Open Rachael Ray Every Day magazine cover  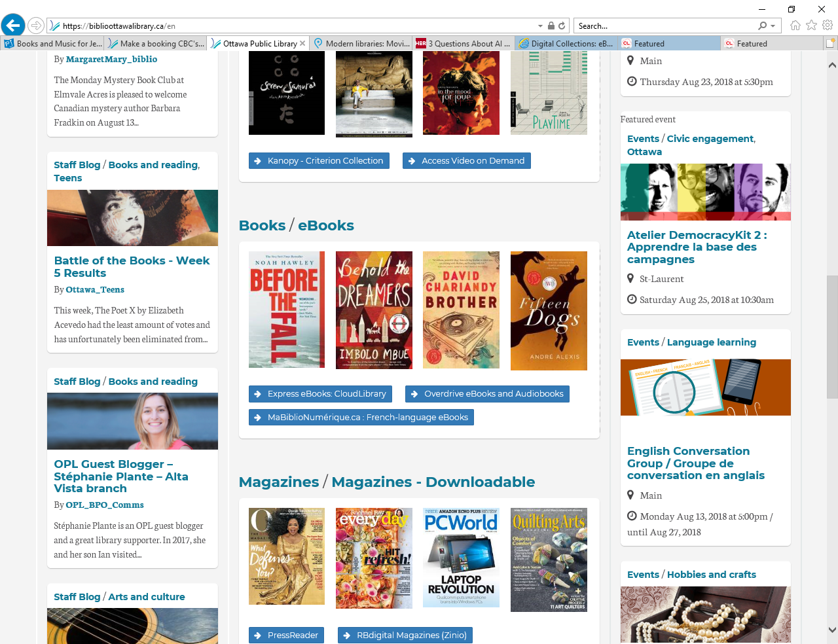[374, 558]
